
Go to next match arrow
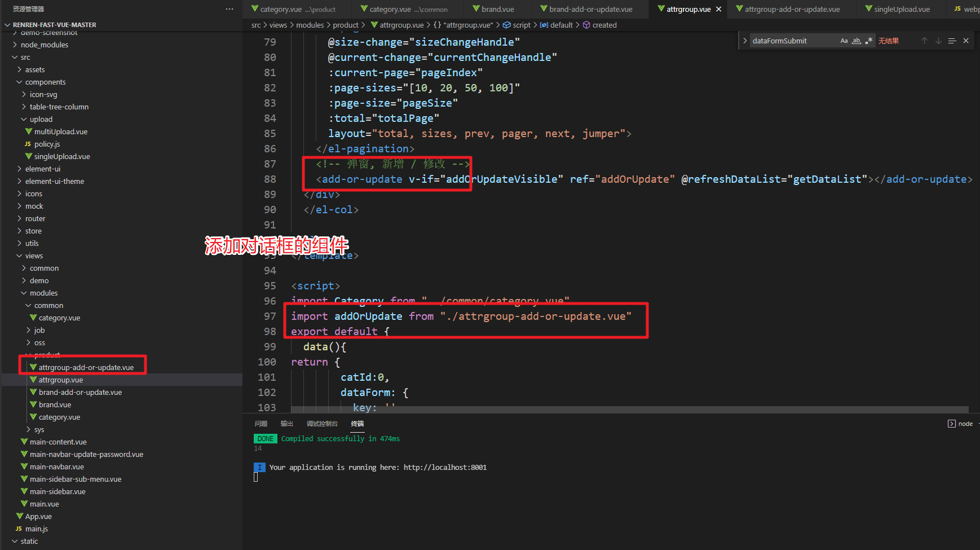click(x=938, y=41)
